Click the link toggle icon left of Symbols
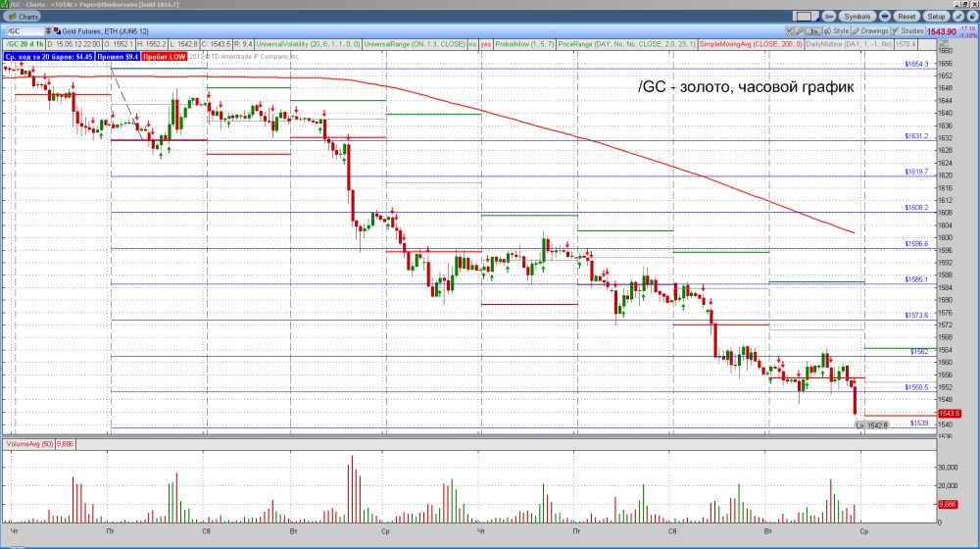Image resolution: width=980 pixels, height=549 pixels. (x=829, y=17)
